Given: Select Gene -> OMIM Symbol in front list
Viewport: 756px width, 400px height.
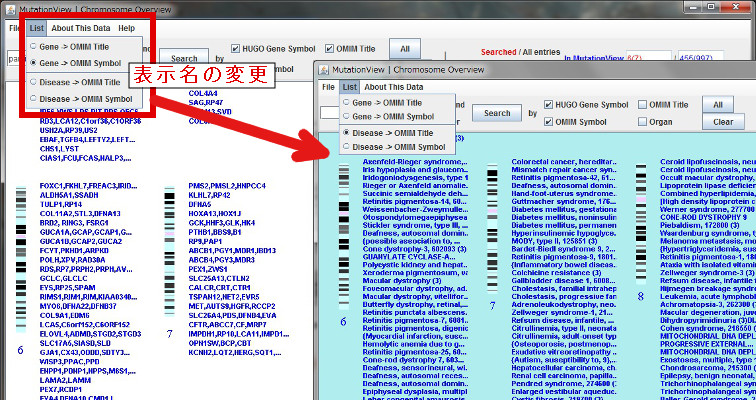Looking at the screenshot, I should tap(346, 117).
